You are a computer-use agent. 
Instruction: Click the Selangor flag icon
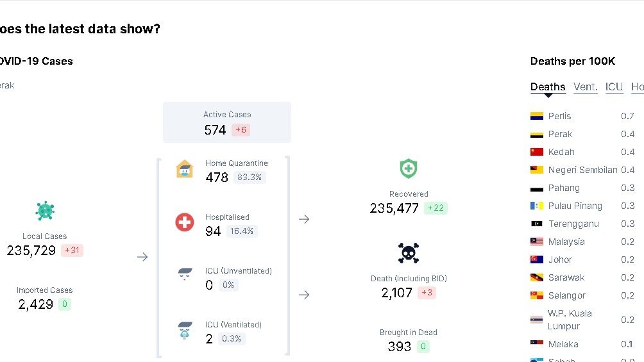537,295
